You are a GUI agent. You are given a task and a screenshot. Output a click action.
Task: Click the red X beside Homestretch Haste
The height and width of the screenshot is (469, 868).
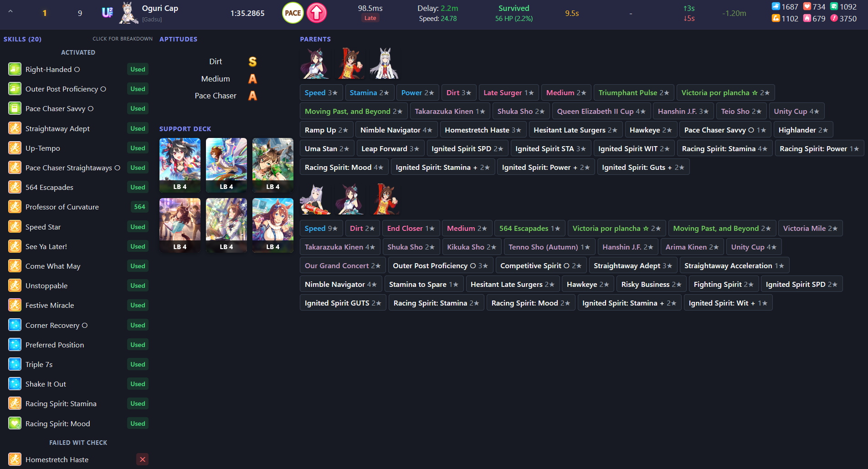click(x=143, y=459)
